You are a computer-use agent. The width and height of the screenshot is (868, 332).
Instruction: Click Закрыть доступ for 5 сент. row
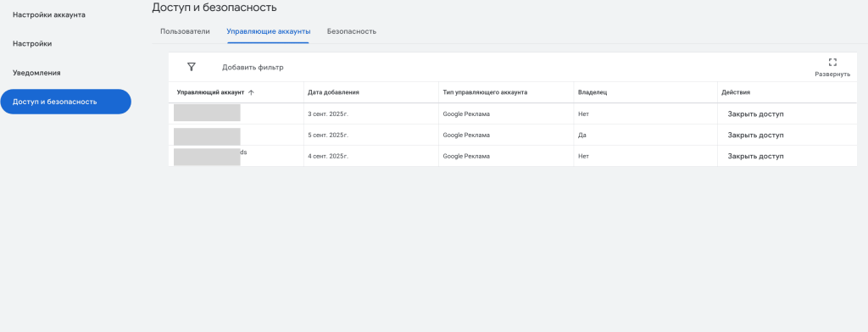pyautogui.click(x=755, y=135)
